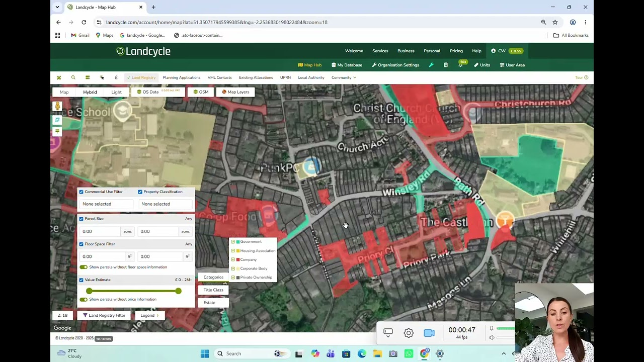Click the teal wrench icon in green bar

click(431, 65)
